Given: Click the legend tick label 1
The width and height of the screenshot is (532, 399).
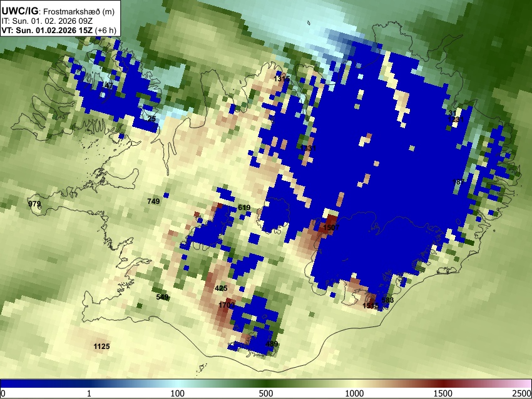Looking at the screenshot, I should click(89, 393).
